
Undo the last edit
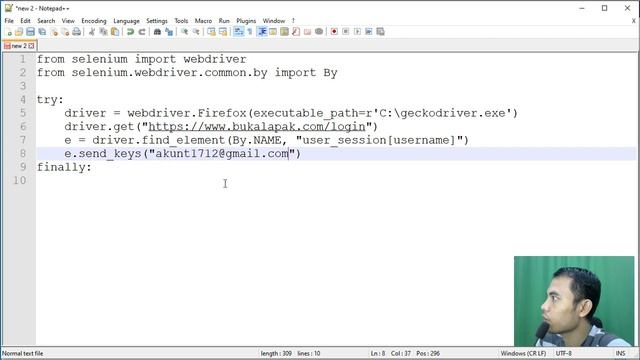point(130,32)
